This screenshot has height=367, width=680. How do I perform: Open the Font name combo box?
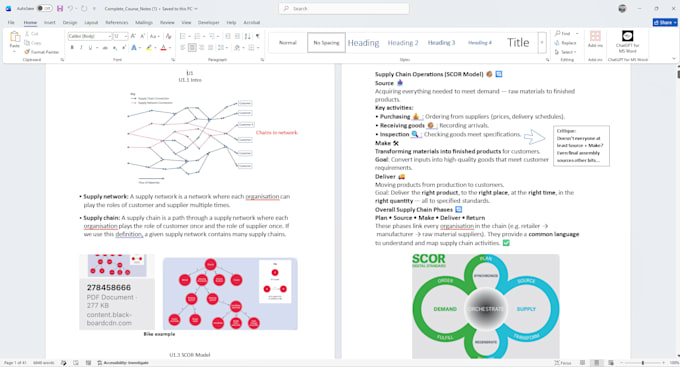90,36
